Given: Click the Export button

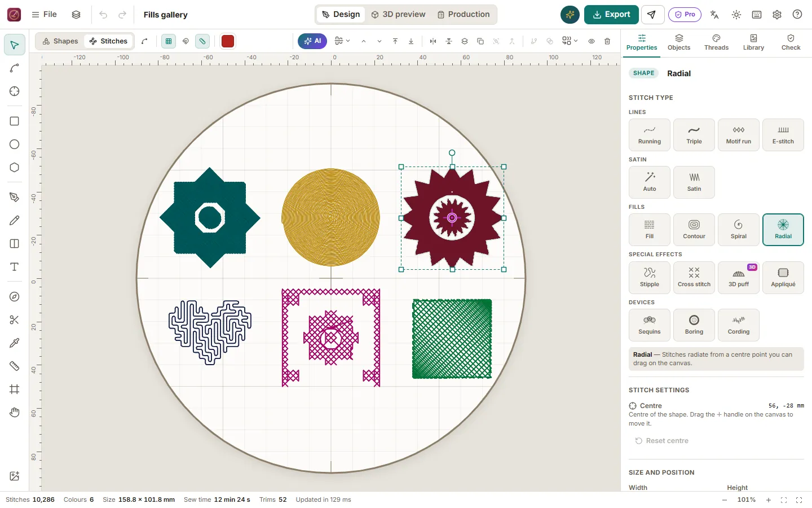Looking at the screenshot, I should click(611, 15).
